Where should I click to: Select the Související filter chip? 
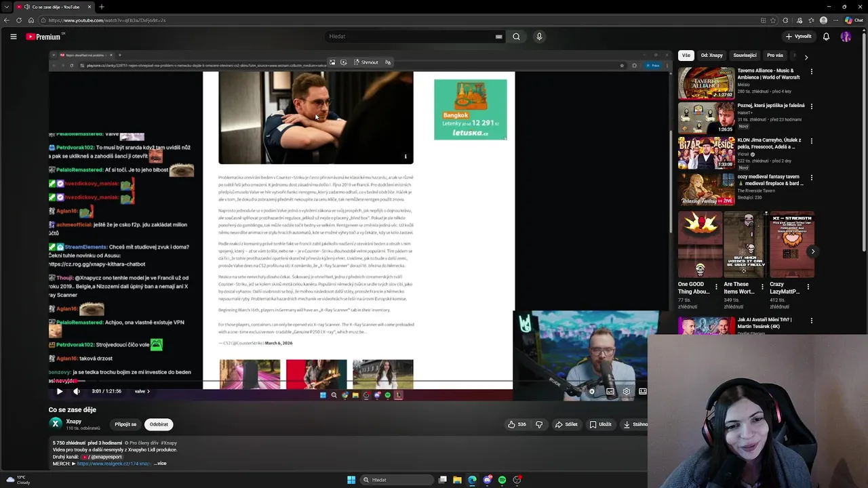745,56
